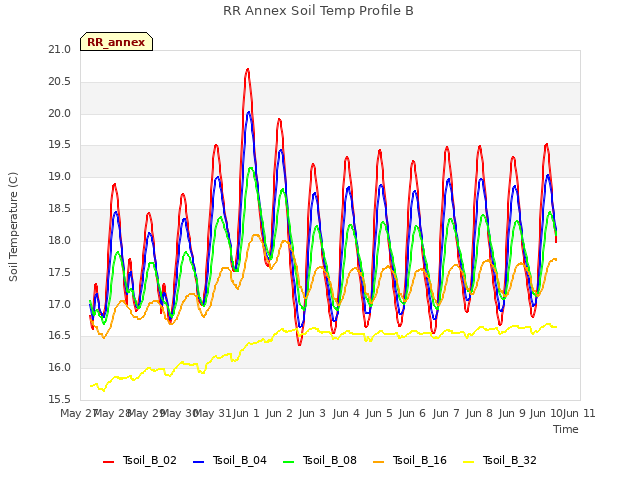Click the Jun 8 x-axis date label
640x480 pixels.
pos(479,414)
